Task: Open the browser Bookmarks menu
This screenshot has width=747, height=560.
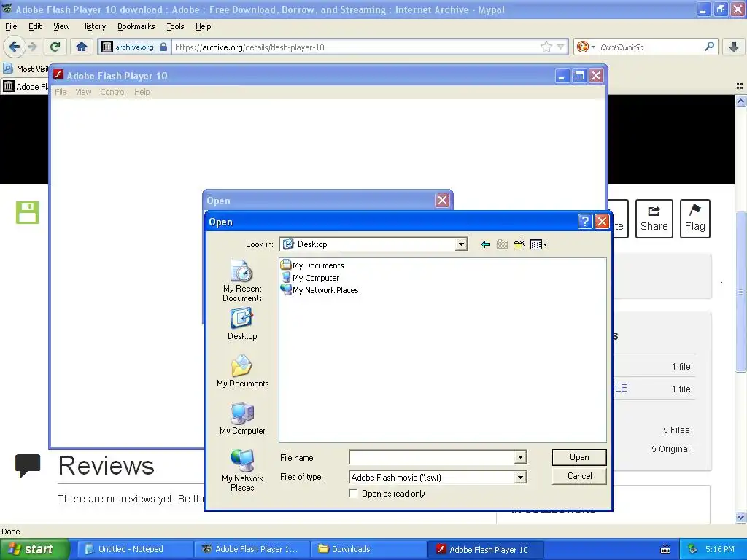Action: [x=136, y=26]
